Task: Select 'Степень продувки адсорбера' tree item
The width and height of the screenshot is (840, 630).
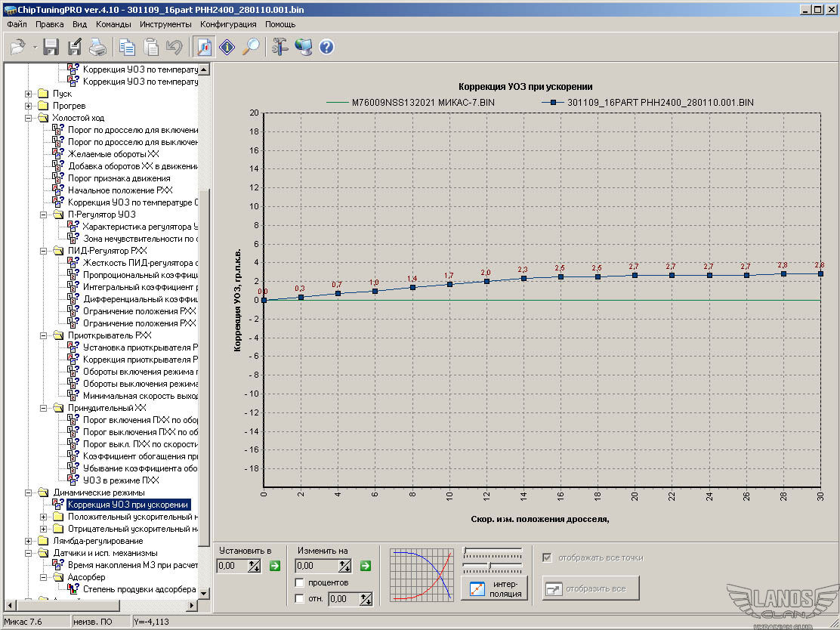Action: [139, 589]
